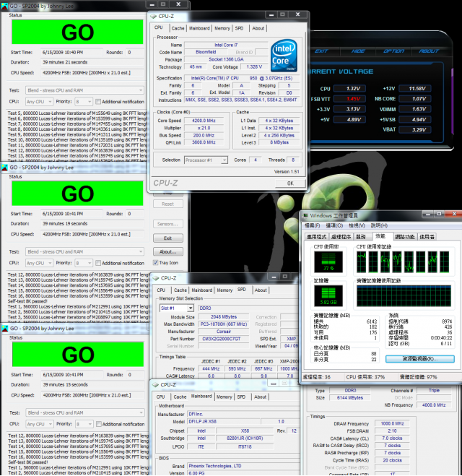Open Priority dropdown in top SP2004 window
462x476 pixels.
84,101
